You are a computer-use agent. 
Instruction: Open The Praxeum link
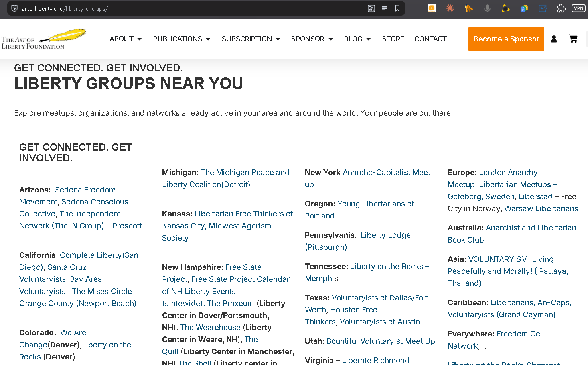coord(231,303)
